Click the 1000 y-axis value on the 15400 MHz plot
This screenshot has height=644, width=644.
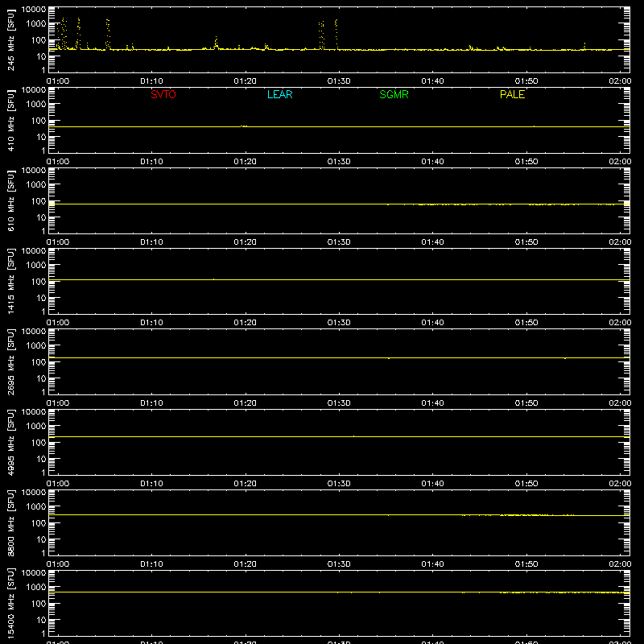point(36,588)
